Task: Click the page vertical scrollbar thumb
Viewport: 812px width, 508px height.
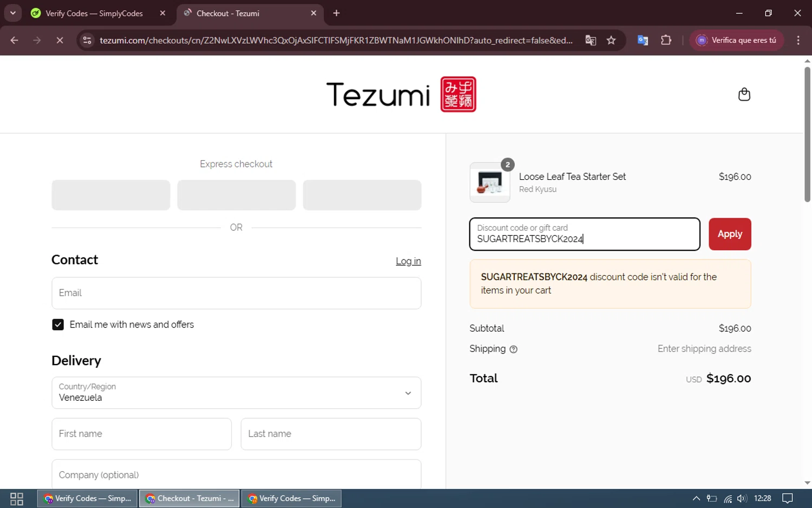Action: pos(807,134)
